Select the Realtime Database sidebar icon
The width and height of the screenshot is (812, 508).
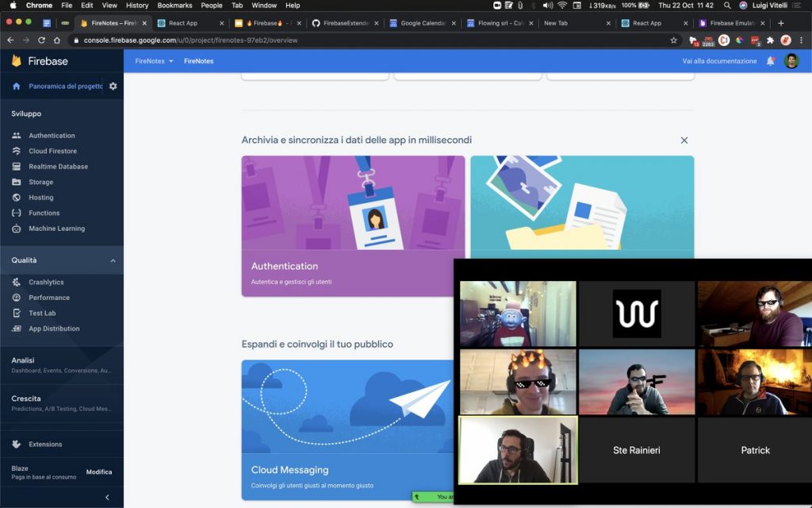click(x=17, y=167)
